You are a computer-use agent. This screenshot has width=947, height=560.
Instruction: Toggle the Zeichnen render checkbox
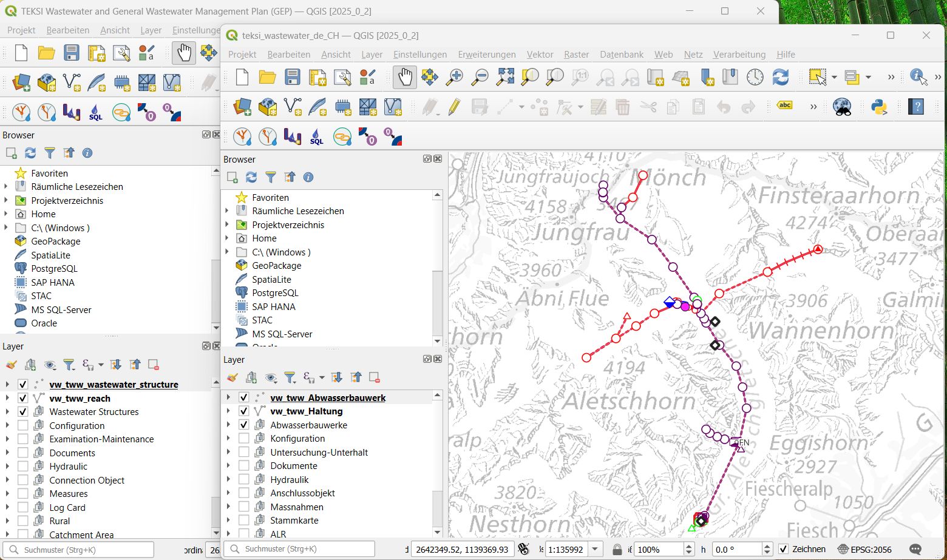pos(784,550)
